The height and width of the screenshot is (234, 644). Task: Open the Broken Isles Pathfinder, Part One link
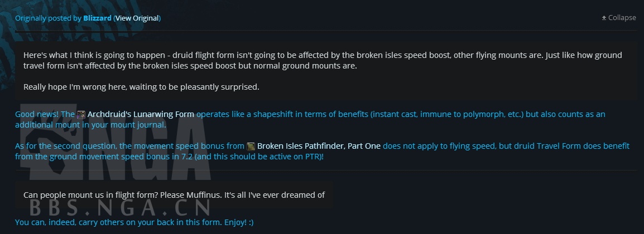click(319, 146)
